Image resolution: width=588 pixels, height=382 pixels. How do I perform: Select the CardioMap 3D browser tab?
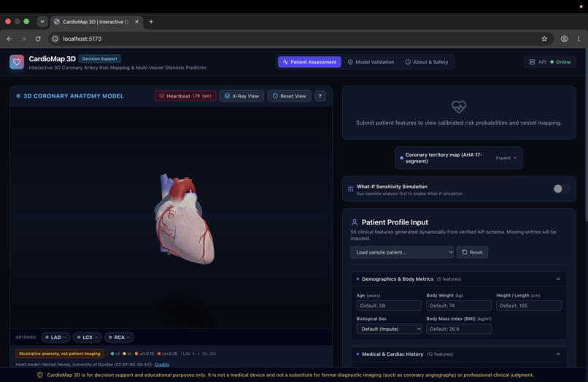pyautogui.click(x=96, y=22)
